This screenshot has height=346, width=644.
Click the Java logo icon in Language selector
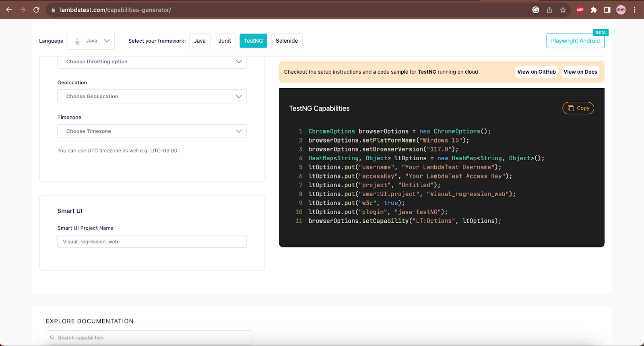[78, 41]
